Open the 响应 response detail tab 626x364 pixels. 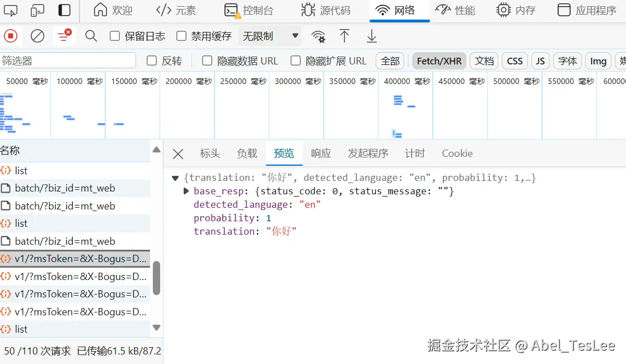tap(321, 153)
